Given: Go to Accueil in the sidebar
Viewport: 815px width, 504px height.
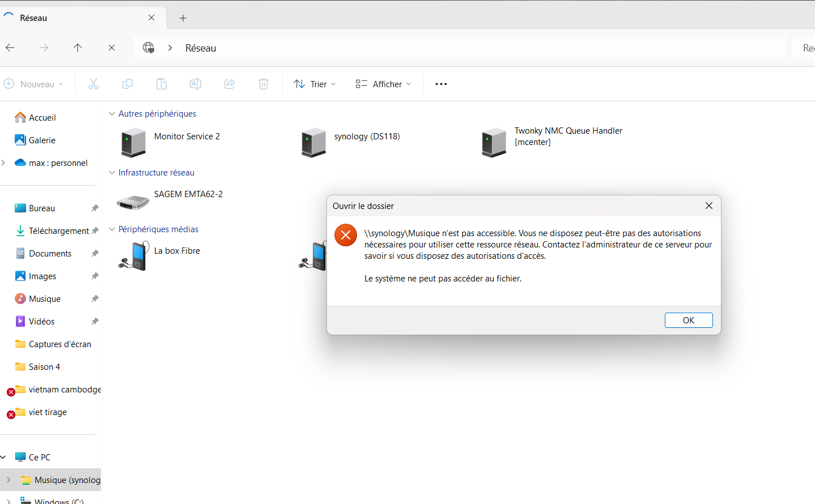Looking at the screenshot, I should tap(42, 118).
